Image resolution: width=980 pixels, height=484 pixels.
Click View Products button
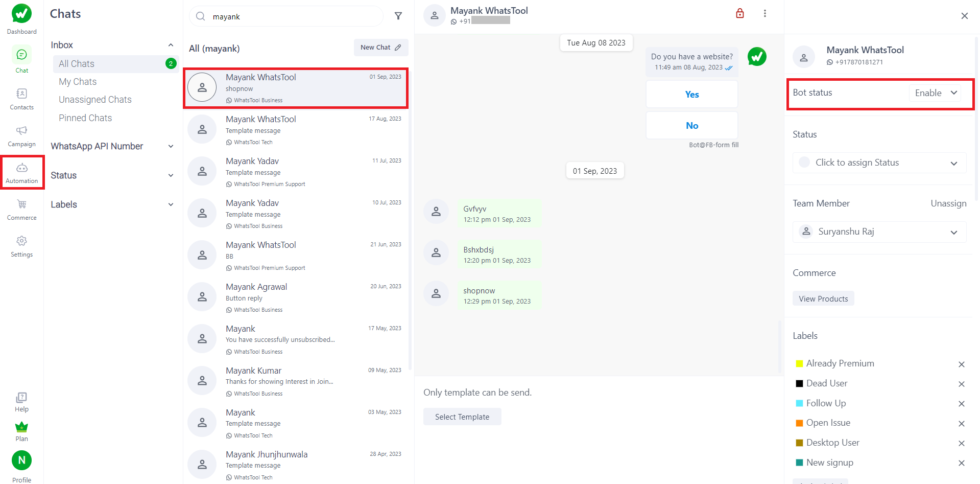pos(823,299)
